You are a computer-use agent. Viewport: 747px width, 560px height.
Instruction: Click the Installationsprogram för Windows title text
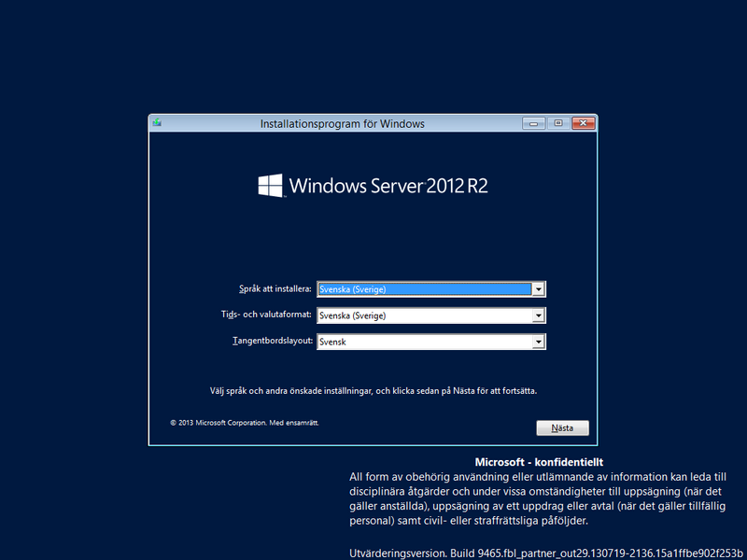pos(342,124)
